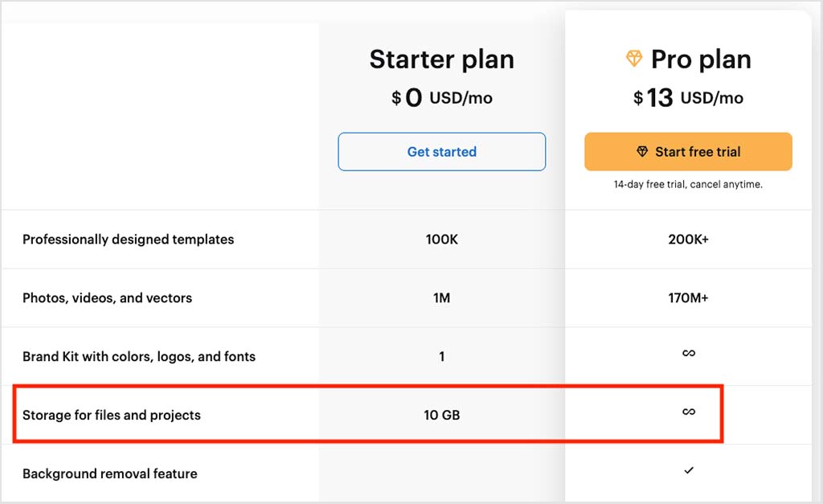Click the 100K templates value under Starter plan
Screen dimensions: 823x504
pos(441,239)
